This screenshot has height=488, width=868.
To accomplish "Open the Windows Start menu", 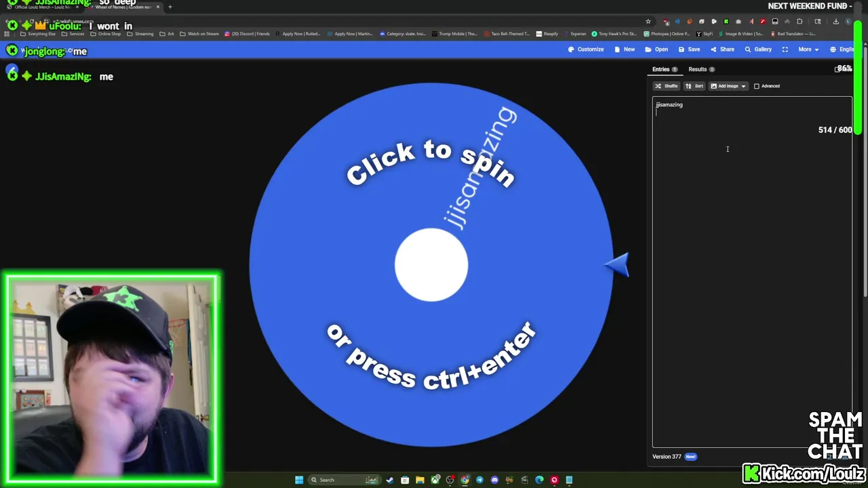I will pyautogui.click(x=299, y=480).
